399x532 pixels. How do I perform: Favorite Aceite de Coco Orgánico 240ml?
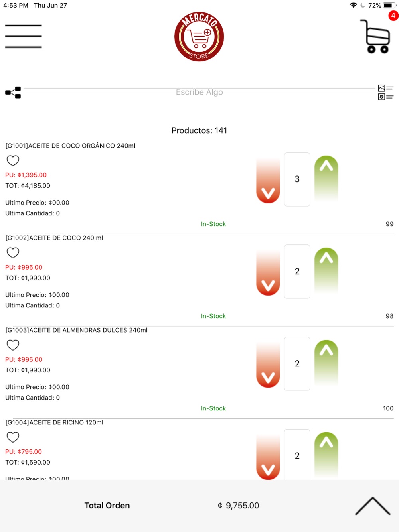(x=13, y=160)
